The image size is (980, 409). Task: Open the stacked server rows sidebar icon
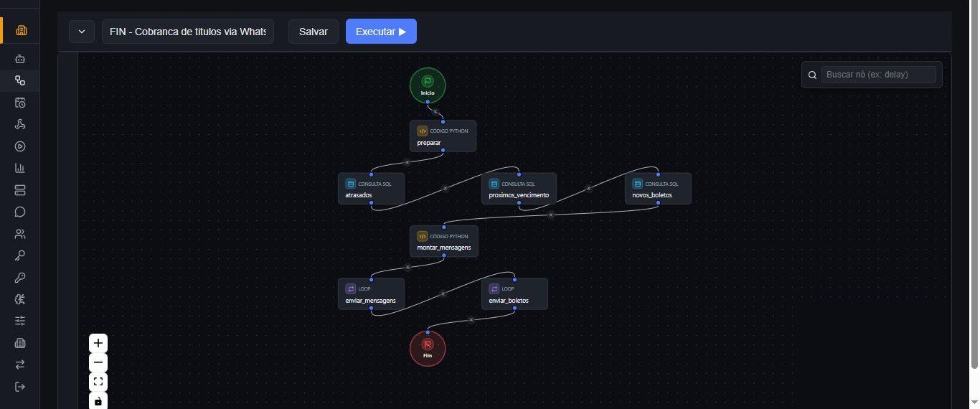(20, 190)
